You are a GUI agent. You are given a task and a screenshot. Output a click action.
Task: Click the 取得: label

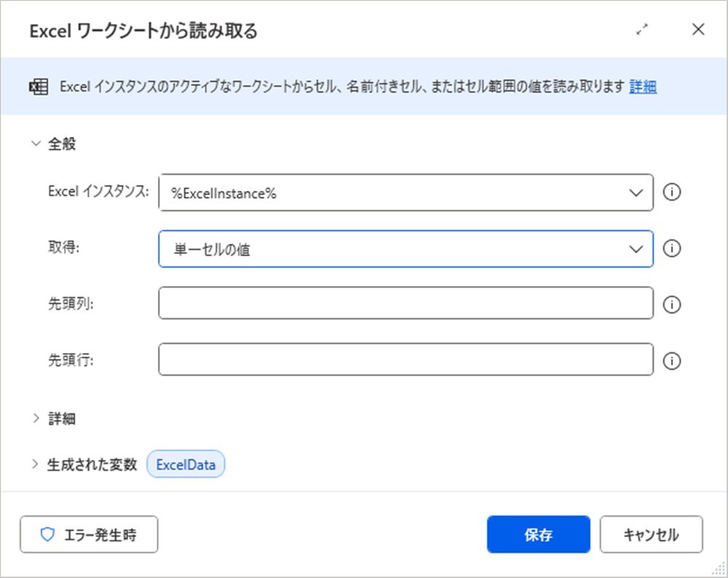point(63,248)
